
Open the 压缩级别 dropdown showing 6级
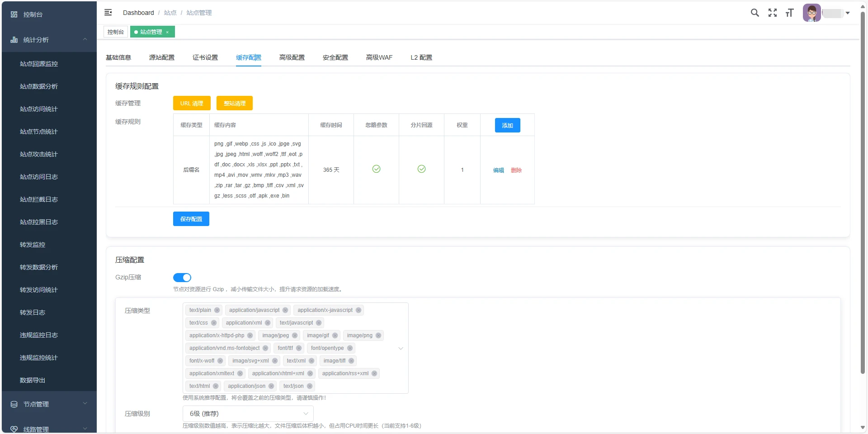pos(248,414)
